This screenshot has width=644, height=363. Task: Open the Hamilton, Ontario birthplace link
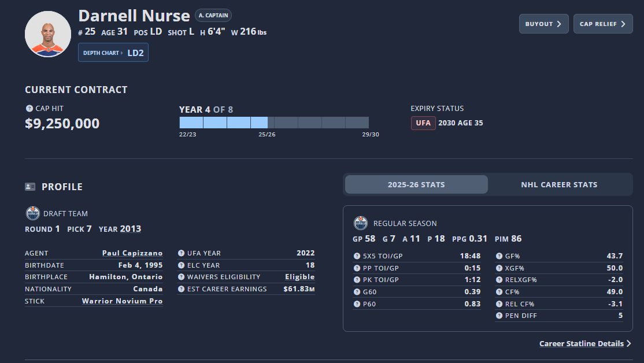point(125,277)
